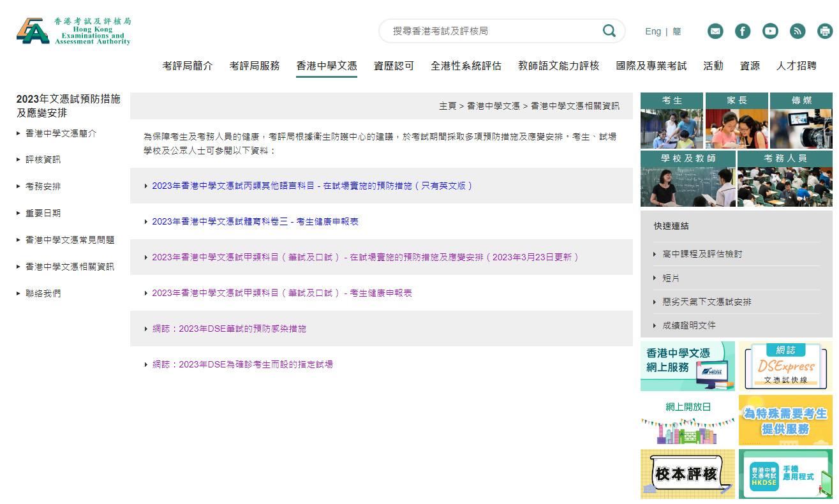Click the RSS feed icon
The width and height of the screenshot is (839, 504).
click(798, 31)
